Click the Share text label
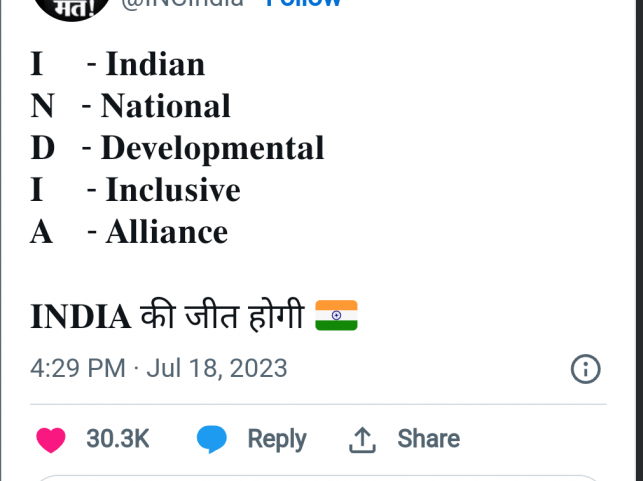The image size is (643, 481). [428, 439]
